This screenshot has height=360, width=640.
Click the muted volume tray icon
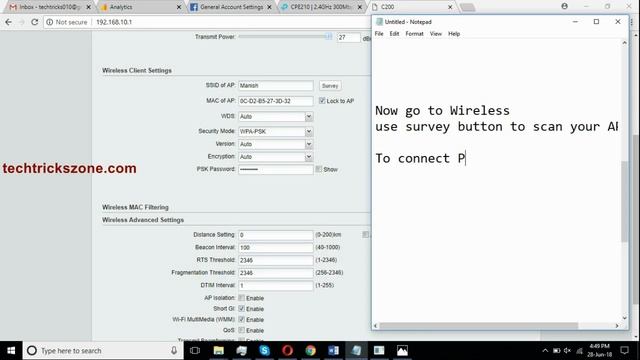point(567,351)
